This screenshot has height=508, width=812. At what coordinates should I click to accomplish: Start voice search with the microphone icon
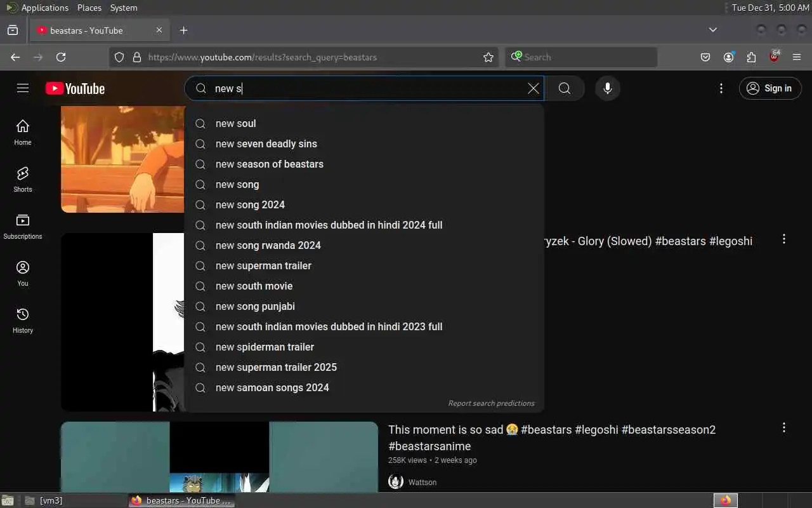[x=608, y=88]
